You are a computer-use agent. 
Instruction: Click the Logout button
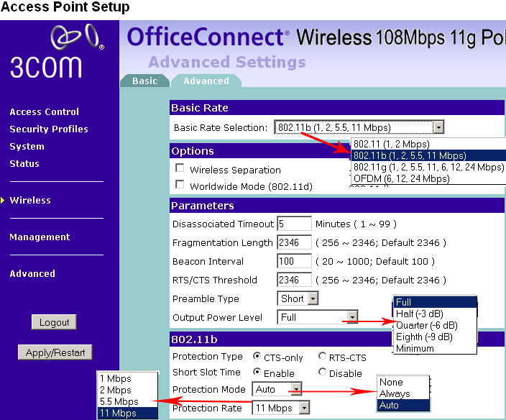[54, 322]
